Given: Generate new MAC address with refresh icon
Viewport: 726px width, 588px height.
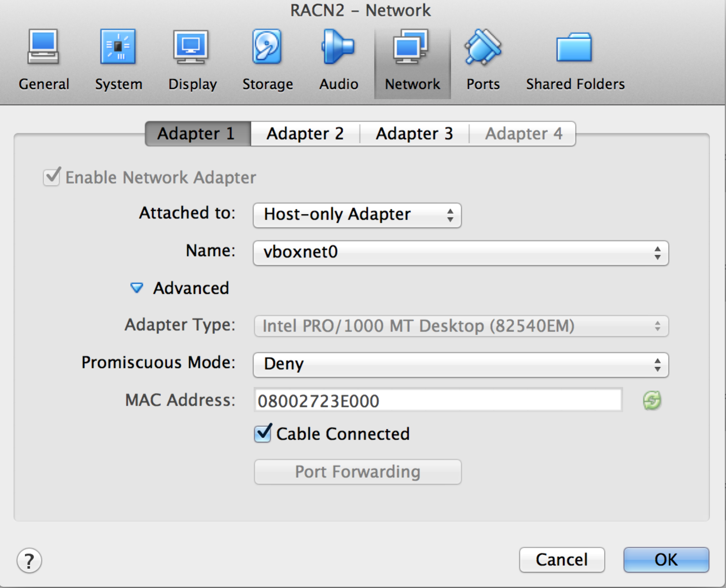Looking at the screenshot, I should [x=652, y=400].
